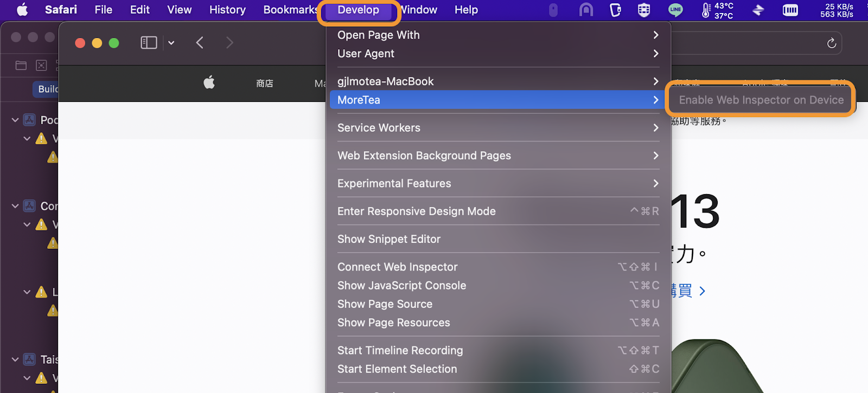
Task: Click the Tais project app icon
Action: pyautogui.click(x=30, y=359)
